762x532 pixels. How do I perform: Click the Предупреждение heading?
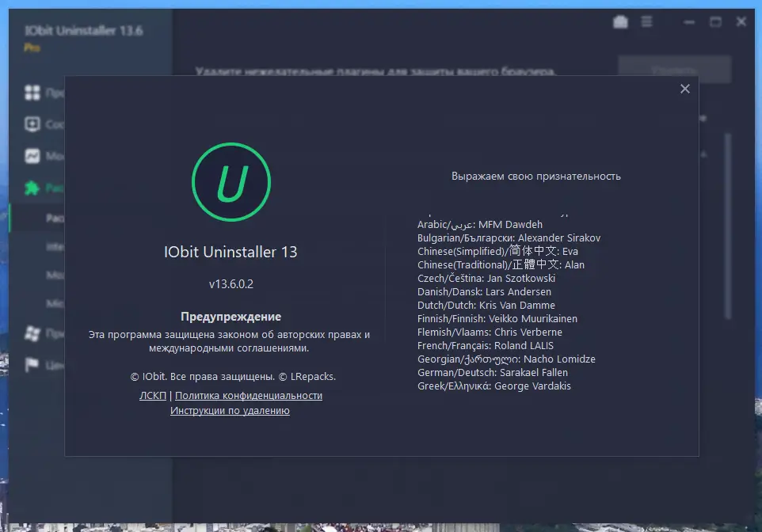coord(231,317)
